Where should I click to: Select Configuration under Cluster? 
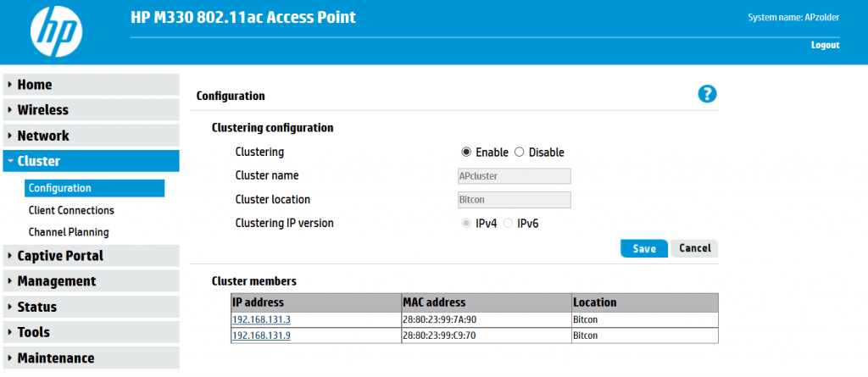(x=95, y=188)
